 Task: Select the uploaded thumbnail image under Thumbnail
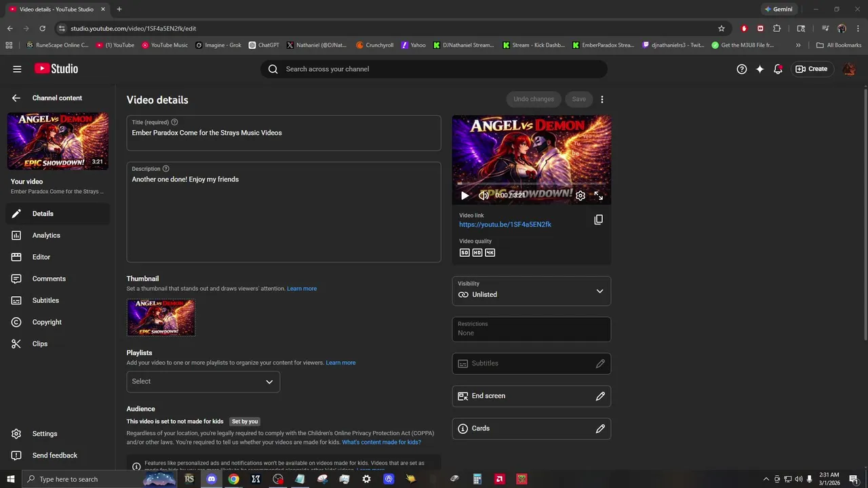[x=161, y=317]
